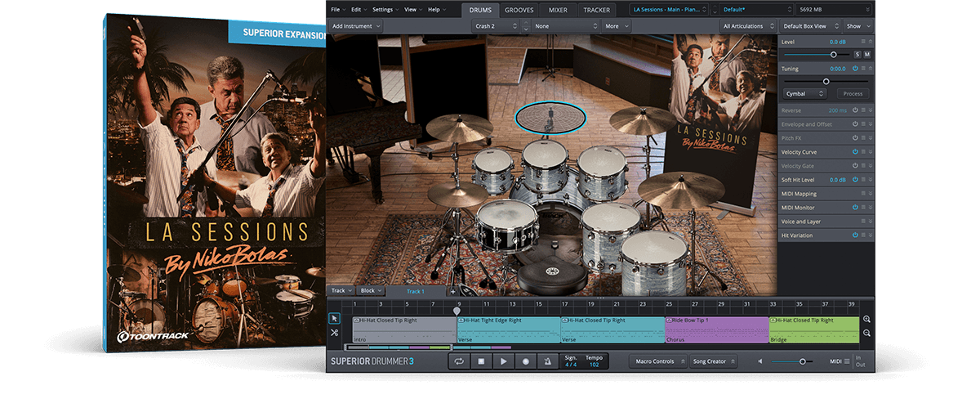Image resolution: width=980 pixels, height=399 pixels.
Task: Zoom out on the track timeline
Action: (x=866, y=333)
